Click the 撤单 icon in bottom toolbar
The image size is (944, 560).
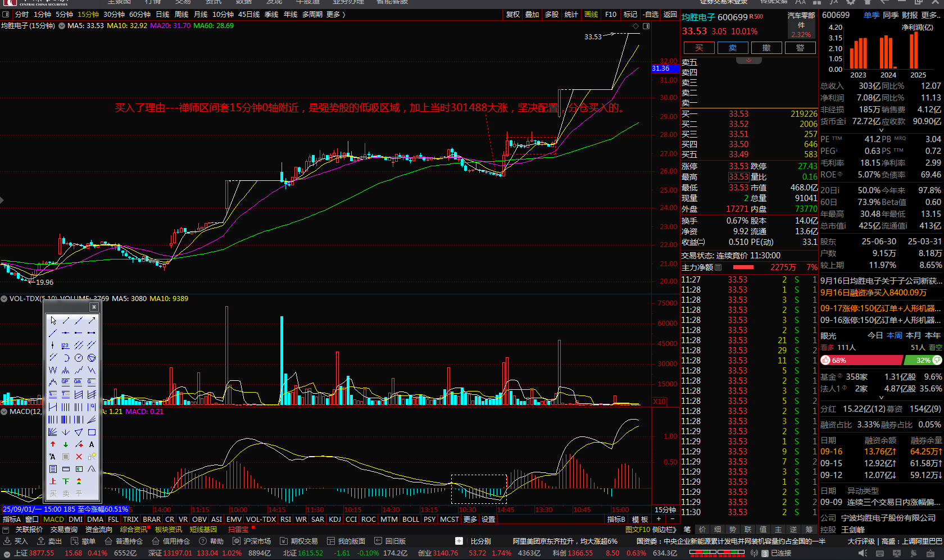point(75,541)
